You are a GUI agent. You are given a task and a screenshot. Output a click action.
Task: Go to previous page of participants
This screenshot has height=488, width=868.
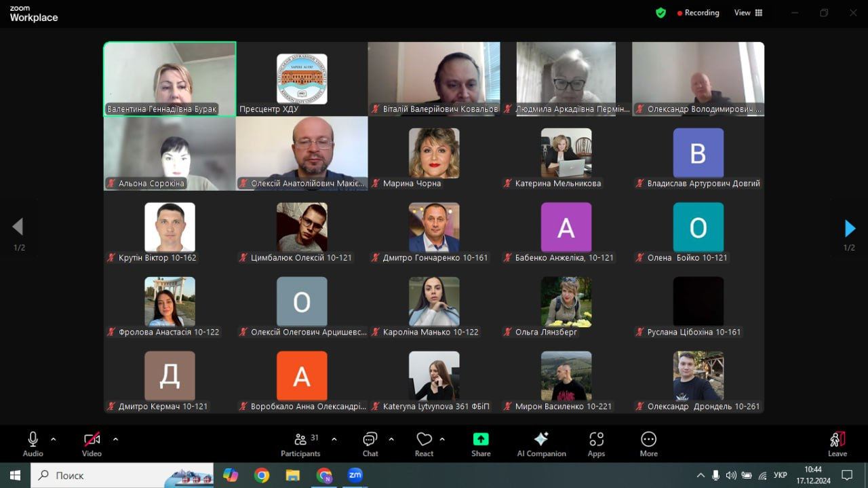tap(18, 227)
